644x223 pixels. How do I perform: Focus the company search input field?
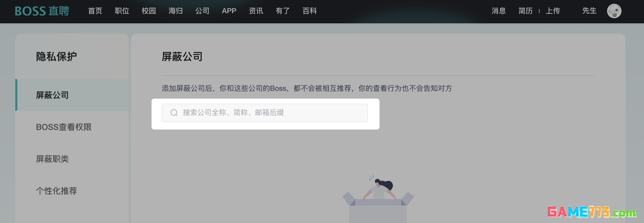coord(270,113)
